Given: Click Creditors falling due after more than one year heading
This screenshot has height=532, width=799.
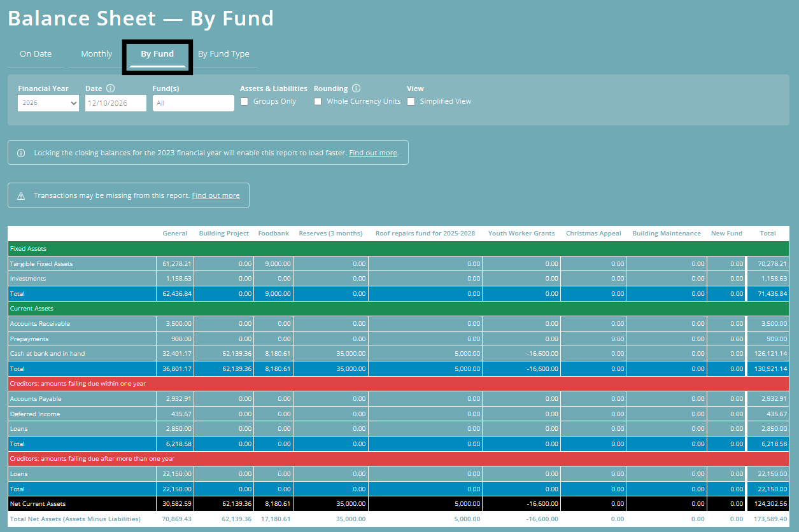Looking at the screenshot, I should 92,459.
